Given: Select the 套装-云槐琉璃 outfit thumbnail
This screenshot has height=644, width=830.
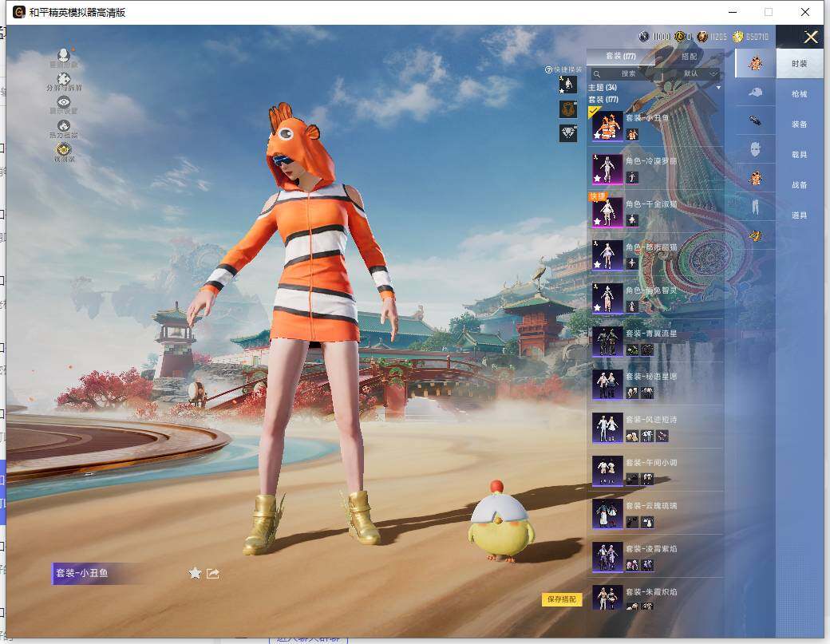Looking at the screenshot, I should tap(607, 514).
